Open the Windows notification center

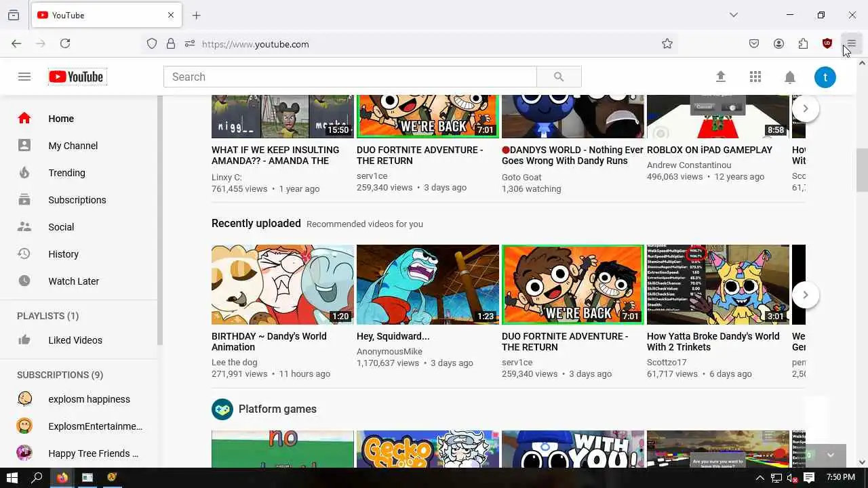click(808, 478)
